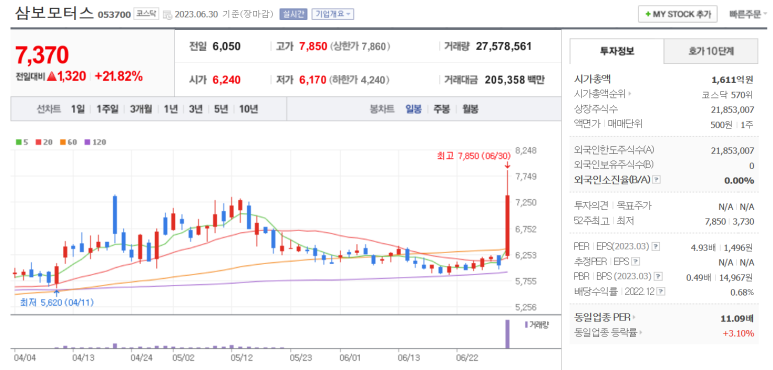773x370 pixels.
Task: Click the purple 거래량 legend marker
Action: click(526, 324)
